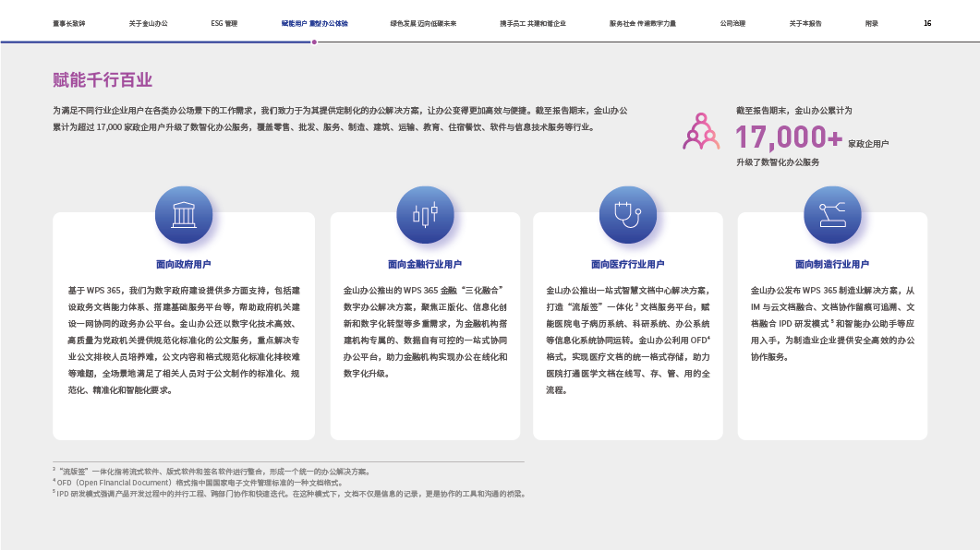The width and height of the screenshot is (980, 550).
Task: Click the manufacturing robot arm icon
Action: click(832, 215)
